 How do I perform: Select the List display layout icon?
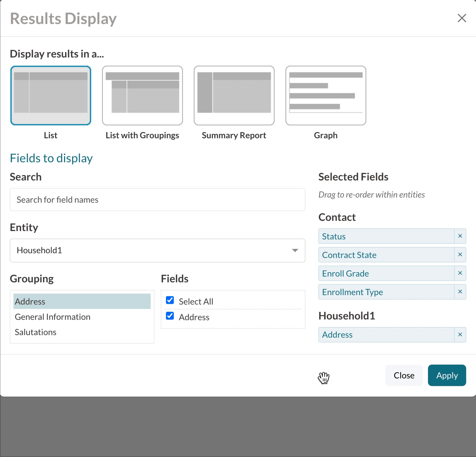coord(51,95)
